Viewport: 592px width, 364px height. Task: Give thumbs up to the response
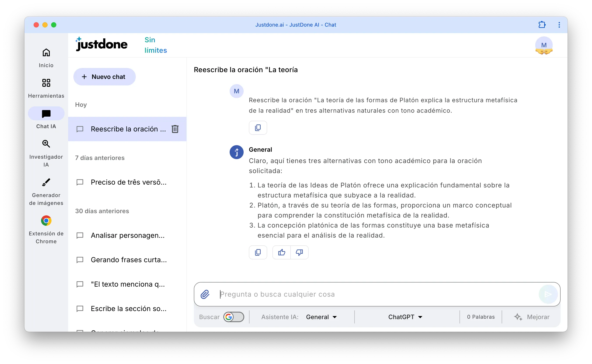(x=282, y=252)
